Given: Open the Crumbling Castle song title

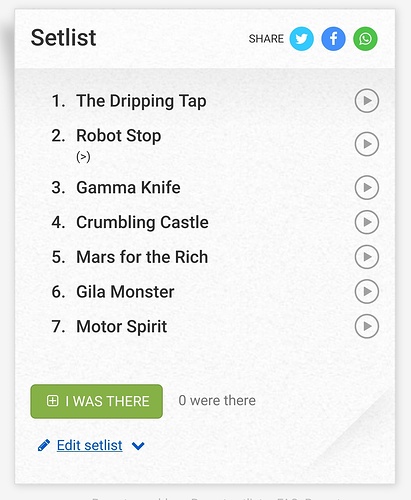Looking at the screenshot, I should [142, 222].
